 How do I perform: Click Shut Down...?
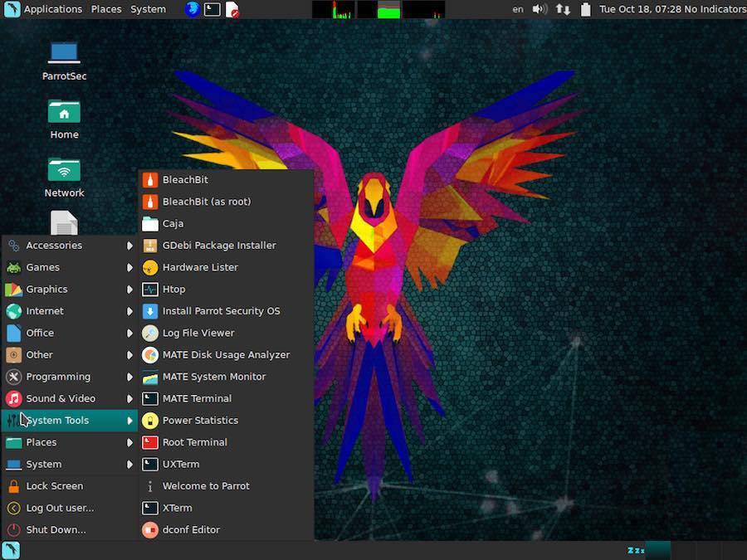70,530
